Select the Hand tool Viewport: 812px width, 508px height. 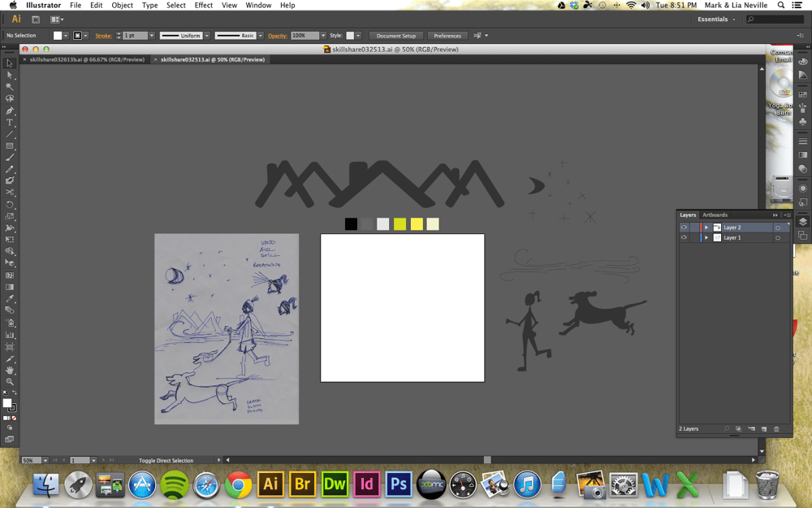(x=9, y=370)
